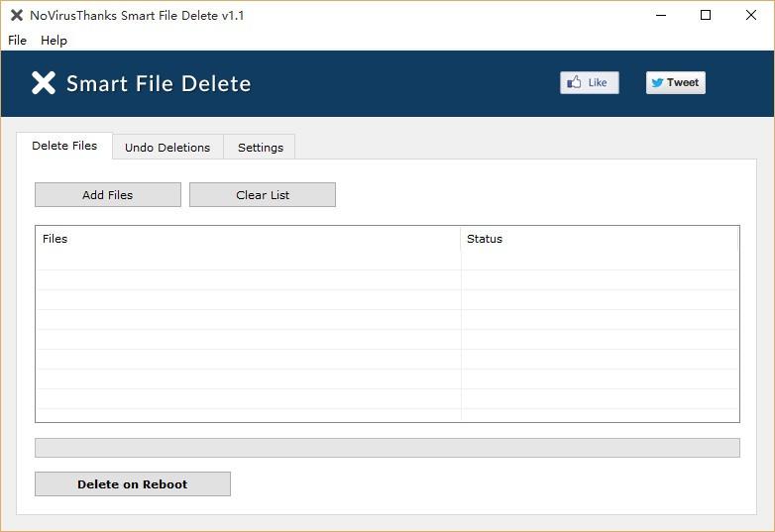
Task: Click the Facebook Like button
Action: coord(589,82)
